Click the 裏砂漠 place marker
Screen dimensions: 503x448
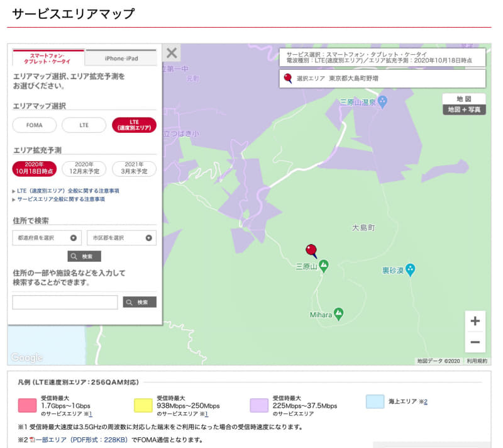coord(411,270)
